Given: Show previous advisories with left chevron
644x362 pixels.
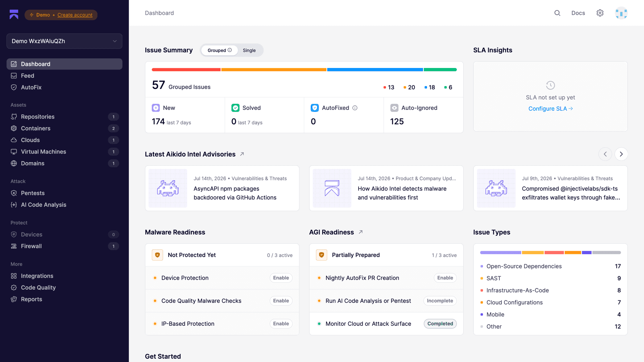Looking at the screenshot, I should pos(605,154).
